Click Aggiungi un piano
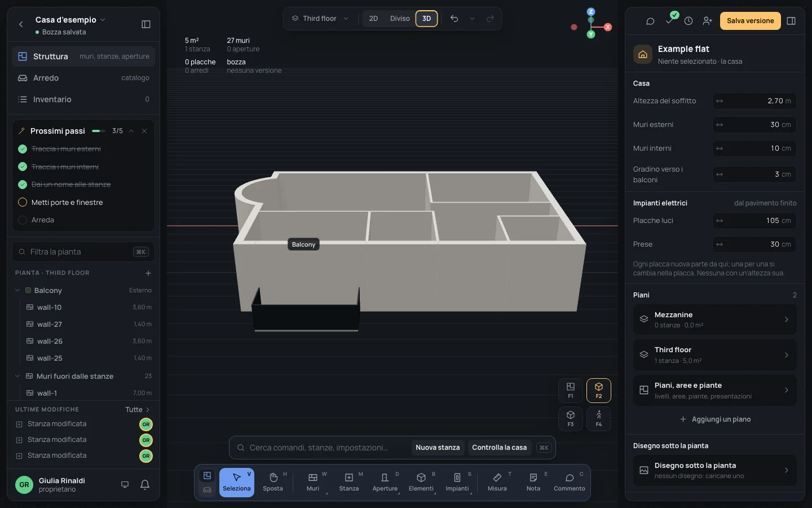812x508 pixels. (x=715, y=419)
